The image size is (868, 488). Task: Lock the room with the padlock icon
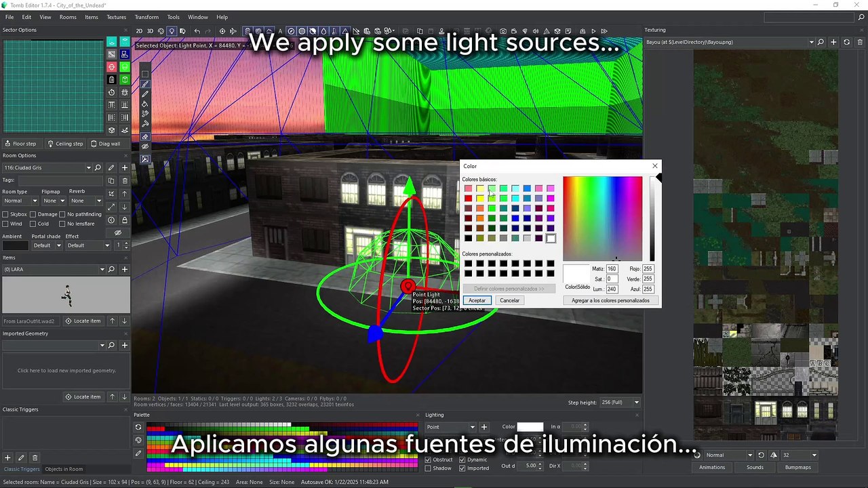pos(125,220)
